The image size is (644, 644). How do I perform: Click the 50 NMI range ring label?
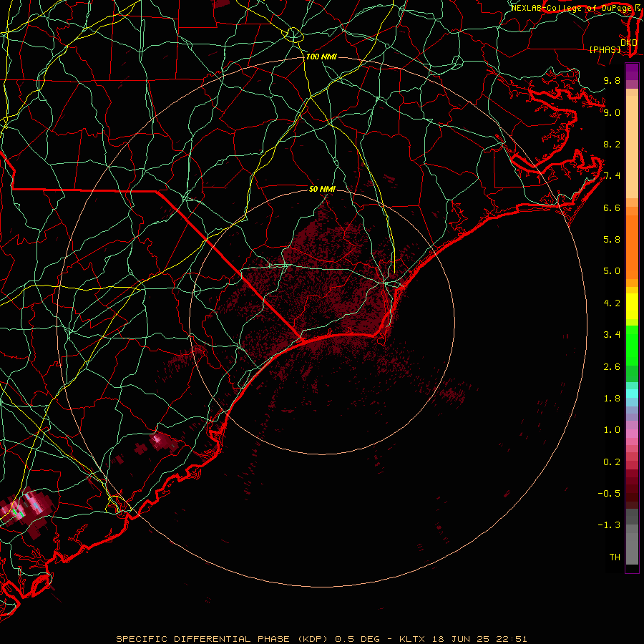pos(322,189)
